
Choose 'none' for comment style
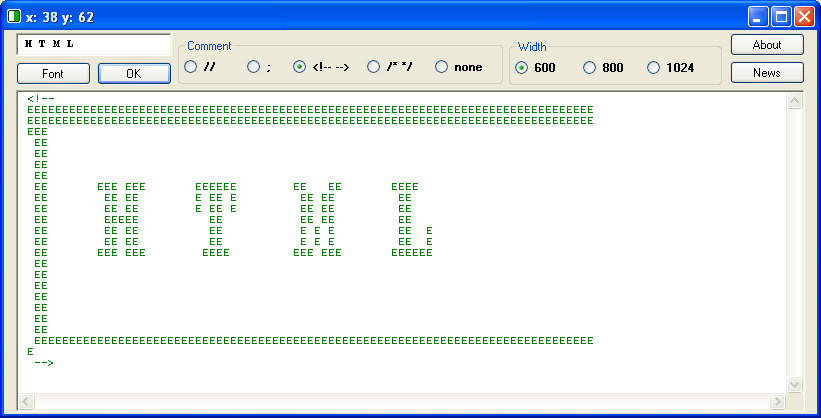(441, 67)
